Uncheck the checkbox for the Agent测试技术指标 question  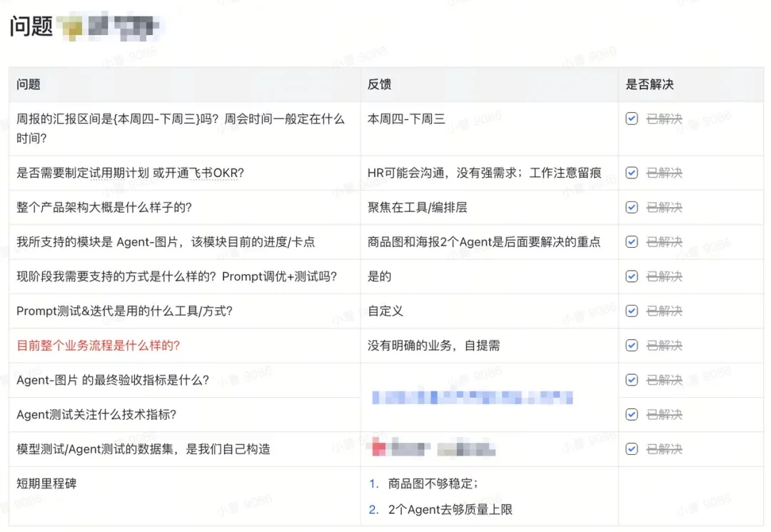[x=631, y=414]
